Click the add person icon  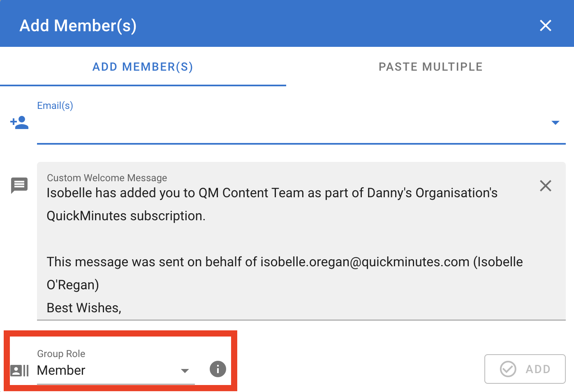[19, 122]
